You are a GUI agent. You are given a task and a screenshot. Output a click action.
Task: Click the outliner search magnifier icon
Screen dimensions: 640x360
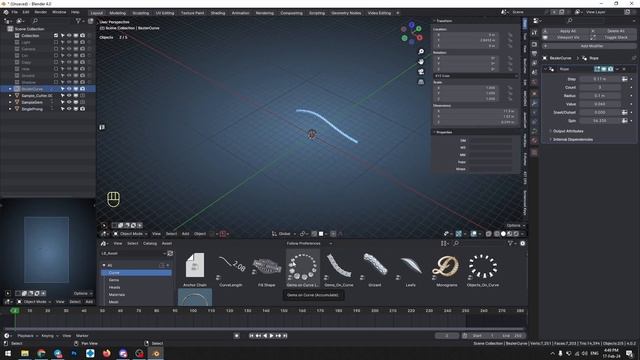coord(35,21)
